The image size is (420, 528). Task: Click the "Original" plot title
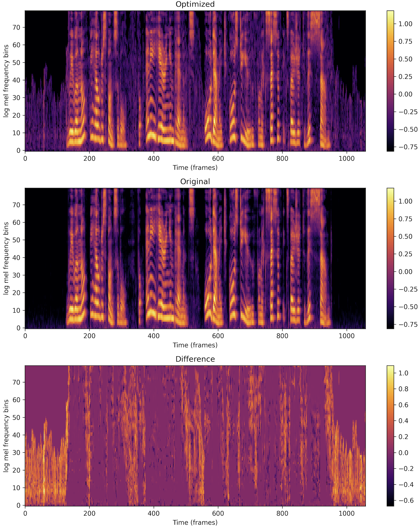[x=195, y=182]
